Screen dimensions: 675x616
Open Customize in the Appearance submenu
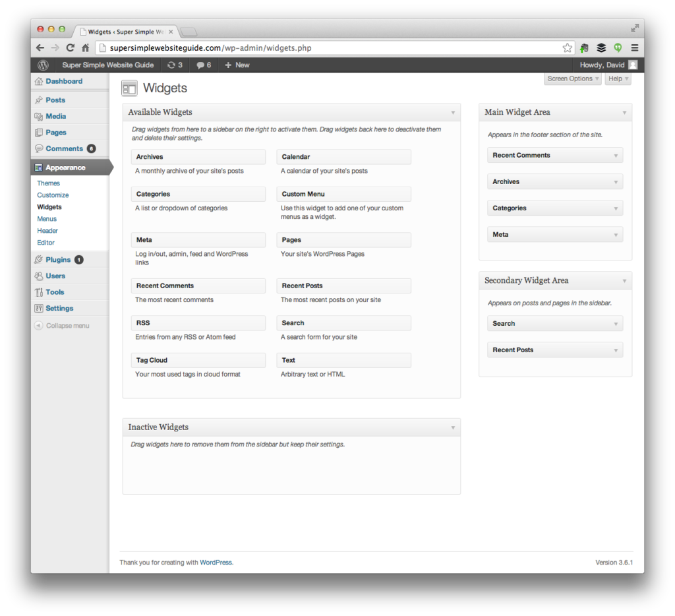[53, 195]
